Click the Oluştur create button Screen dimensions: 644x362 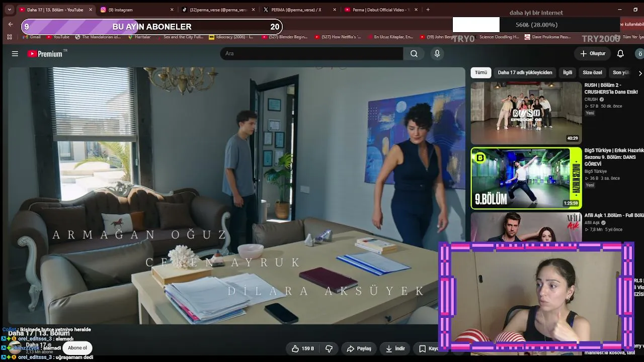592,54
